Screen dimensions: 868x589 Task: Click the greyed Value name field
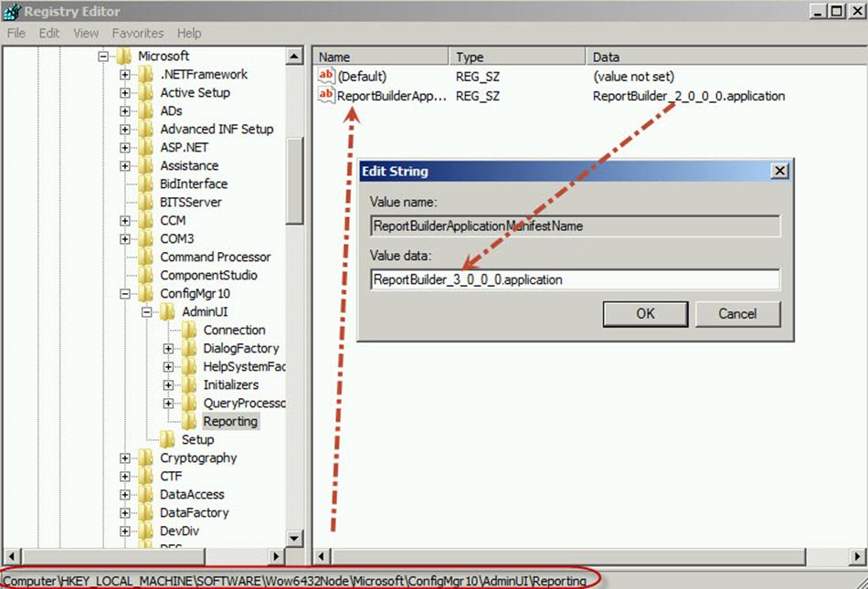coord(575,226)
